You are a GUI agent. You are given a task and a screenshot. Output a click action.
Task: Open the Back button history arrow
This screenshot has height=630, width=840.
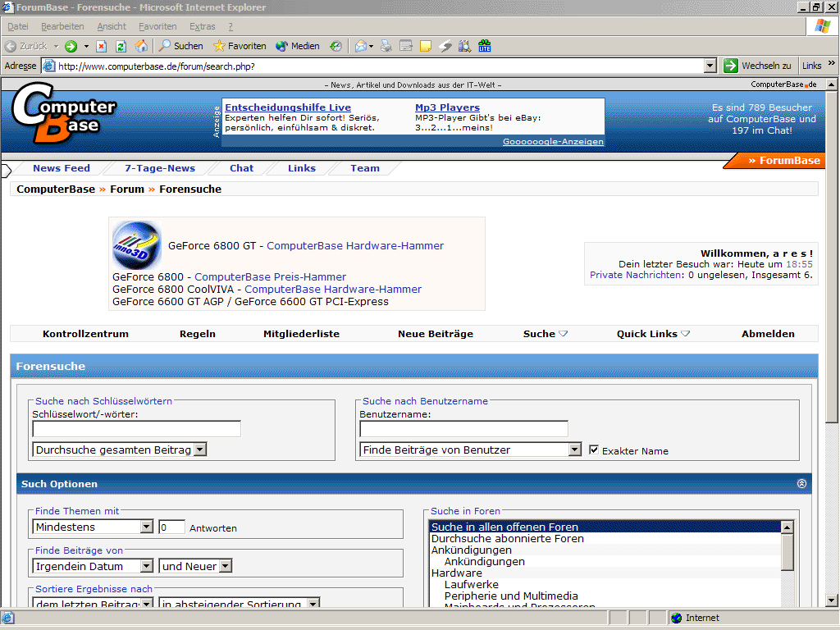click(x=56, y=46)
